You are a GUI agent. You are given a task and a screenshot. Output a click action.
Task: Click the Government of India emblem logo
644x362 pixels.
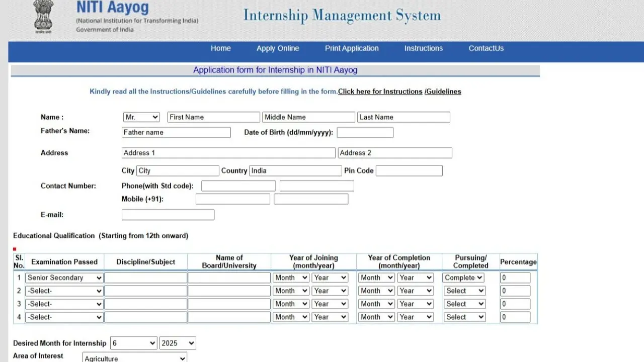(43, 16)
